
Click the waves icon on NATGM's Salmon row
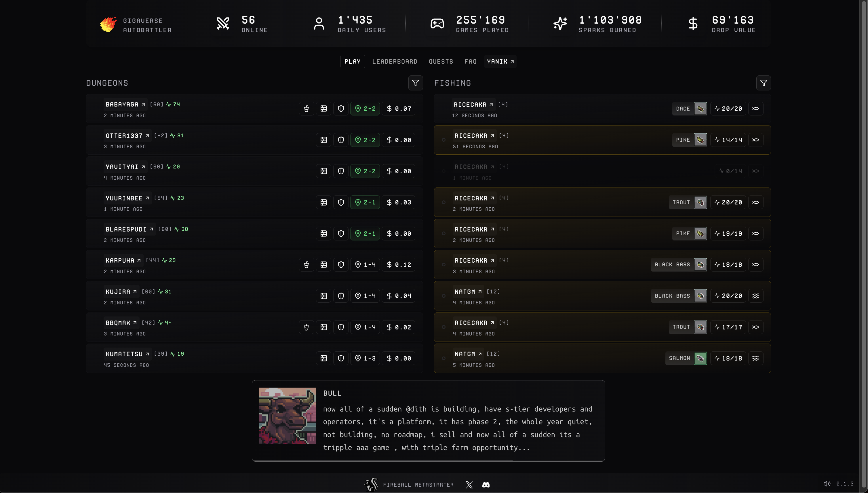[x=755, y=358]
